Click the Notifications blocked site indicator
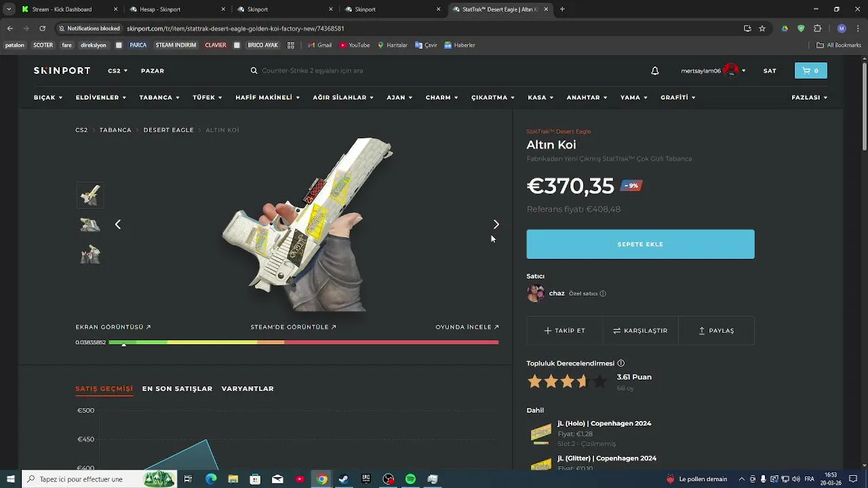The height and width of the screenshot is (488, 868). click(x=89, y=28)
